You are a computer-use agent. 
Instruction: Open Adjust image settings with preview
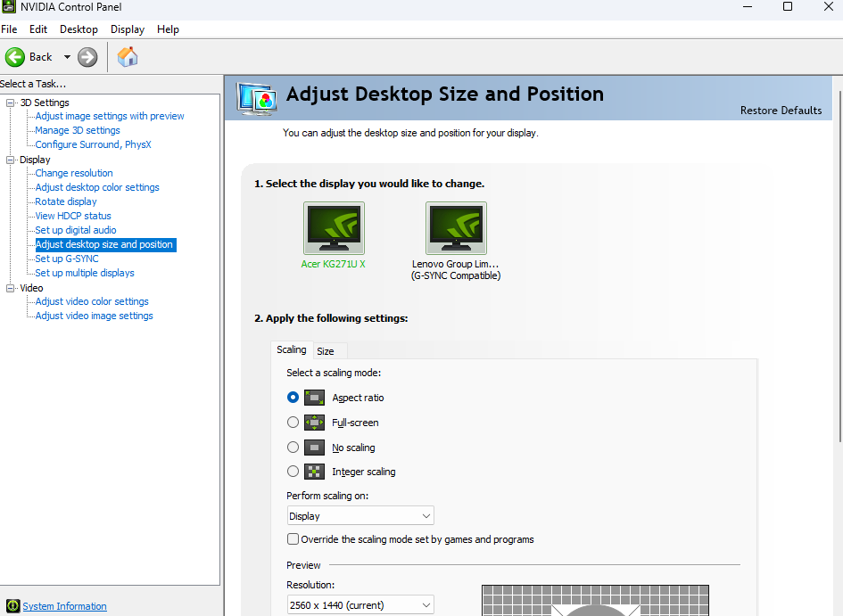tap(110, 116)
